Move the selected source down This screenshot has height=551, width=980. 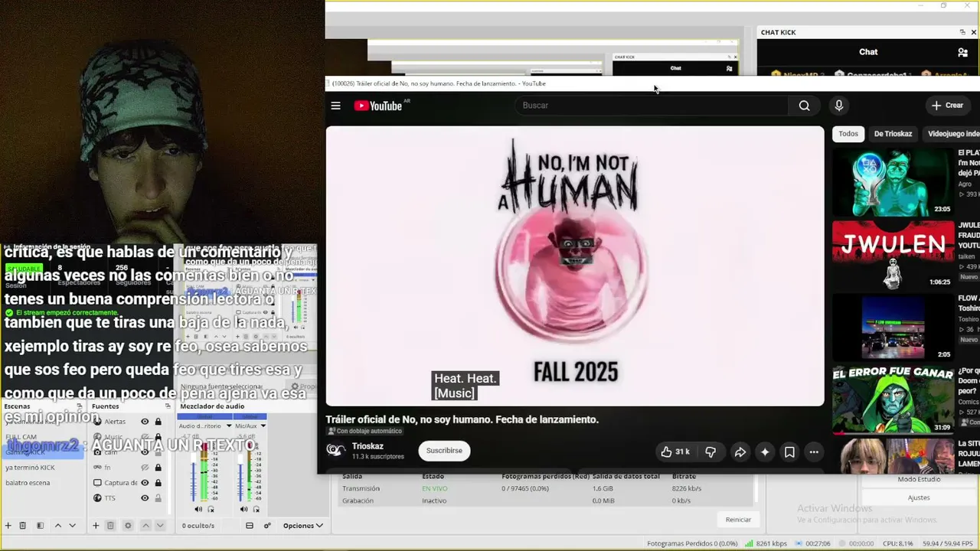pyautogui.click(x=160, y=526)
